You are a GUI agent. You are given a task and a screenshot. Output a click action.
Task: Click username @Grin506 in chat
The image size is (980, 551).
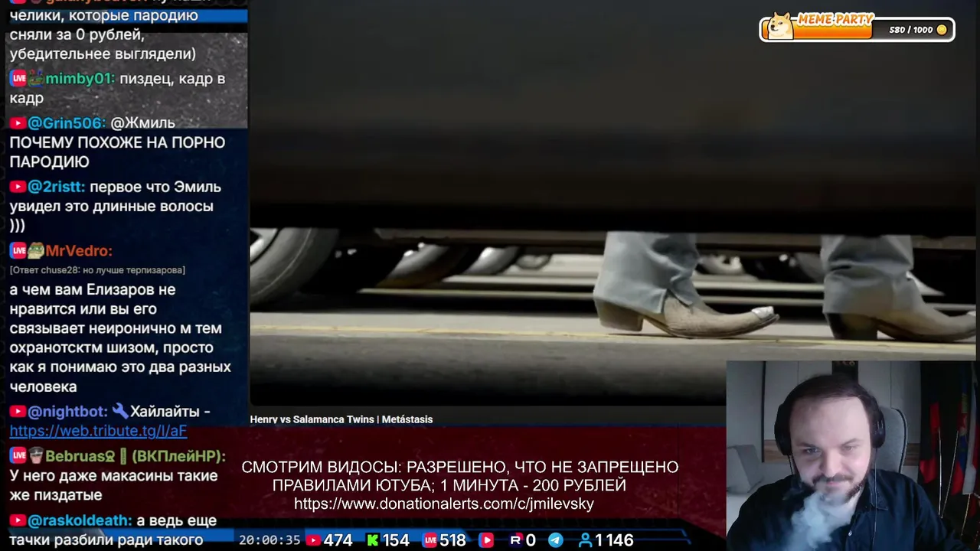(x=67, y=123)
